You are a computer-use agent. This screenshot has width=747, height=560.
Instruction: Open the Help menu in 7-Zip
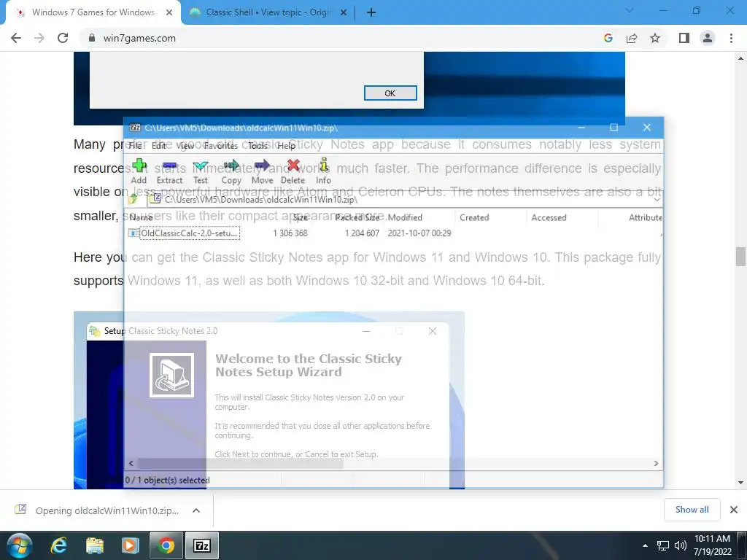[286, 146]
